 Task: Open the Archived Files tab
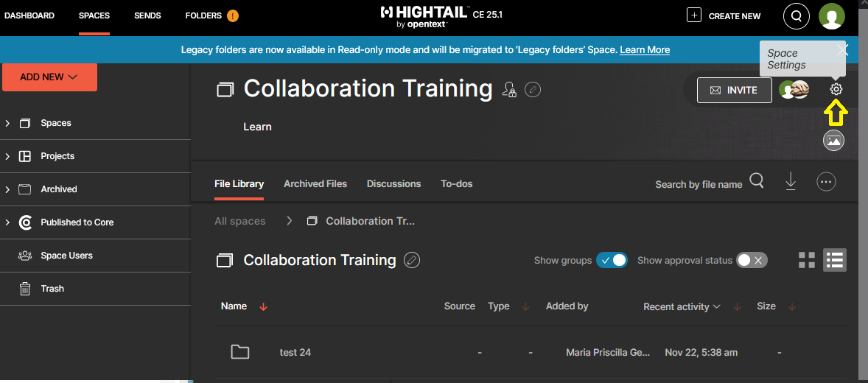[x=315, y=183]
